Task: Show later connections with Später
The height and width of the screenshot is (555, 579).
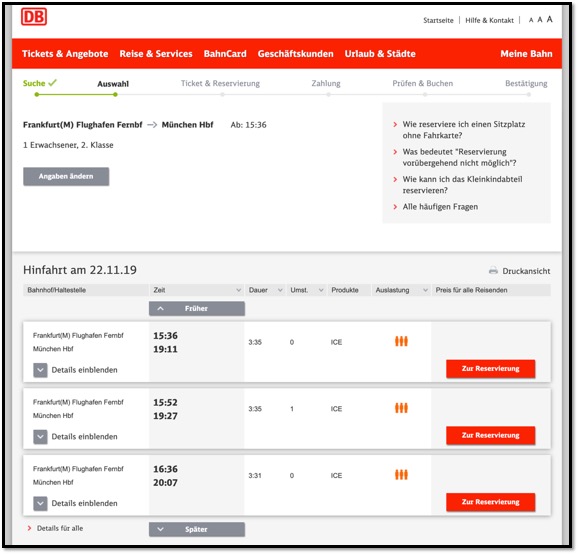Action: 197,529
